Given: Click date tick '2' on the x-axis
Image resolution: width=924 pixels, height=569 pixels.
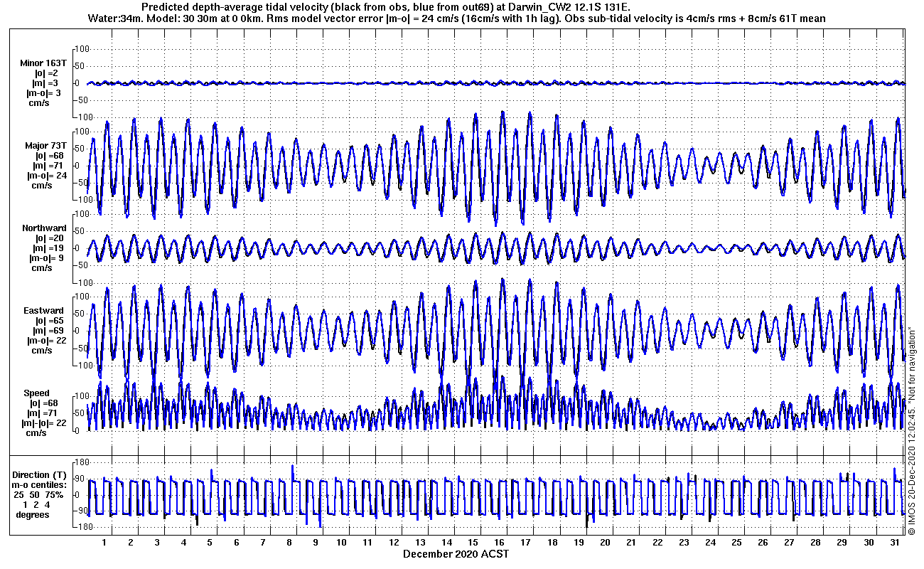Looking at the screenshot, I should click(x=131, y=543).
